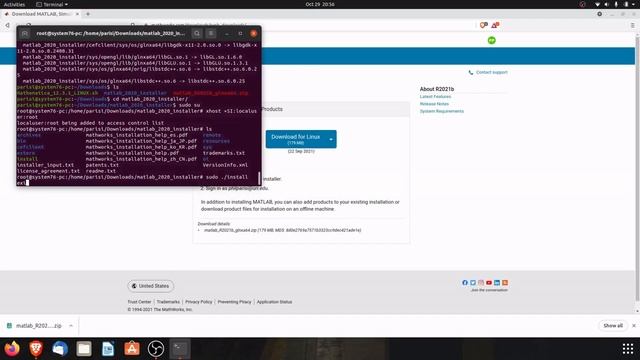Click the volume icon in the top bar
The height and width of the screenshot is (360, 640).
click(607, 4)
